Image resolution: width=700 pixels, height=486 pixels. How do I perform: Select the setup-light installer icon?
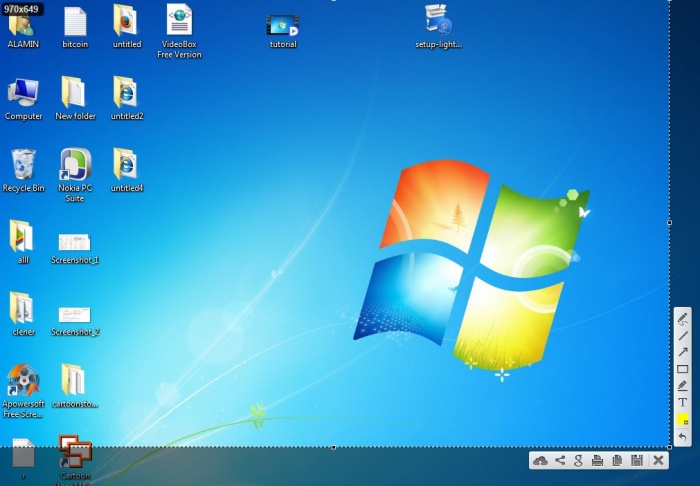[x=438, y=27]
